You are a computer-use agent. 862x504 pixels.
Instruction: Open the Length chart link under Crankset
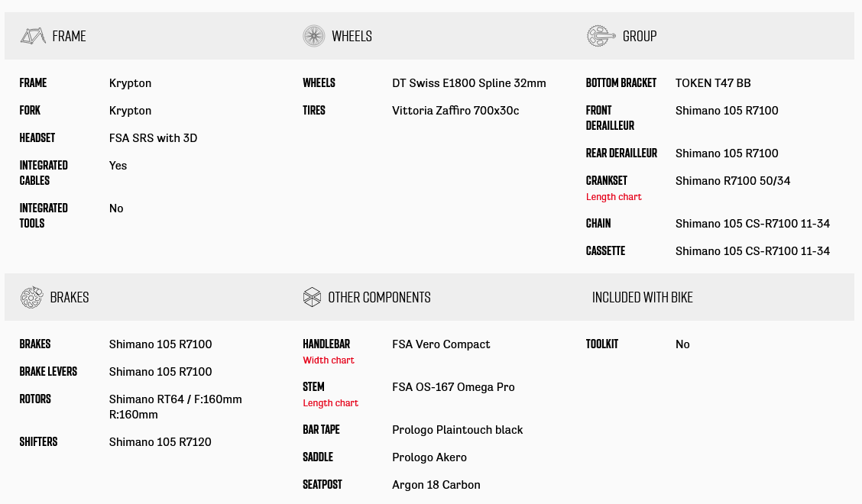point(614,197)
